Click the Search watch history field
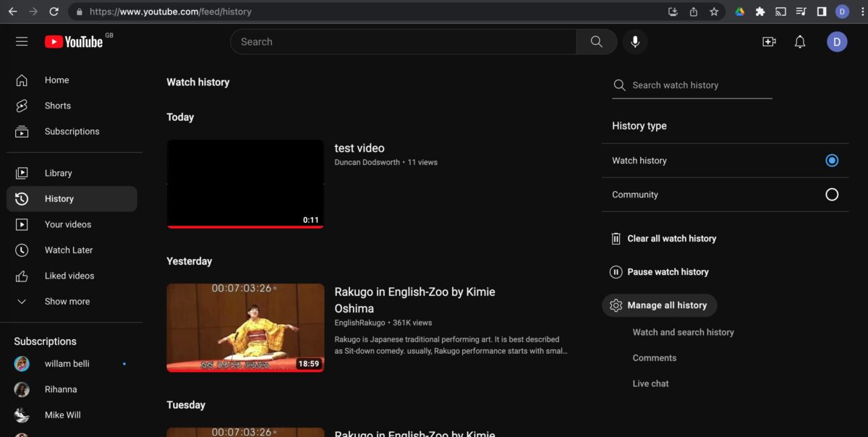 click(x=692, y=85)
